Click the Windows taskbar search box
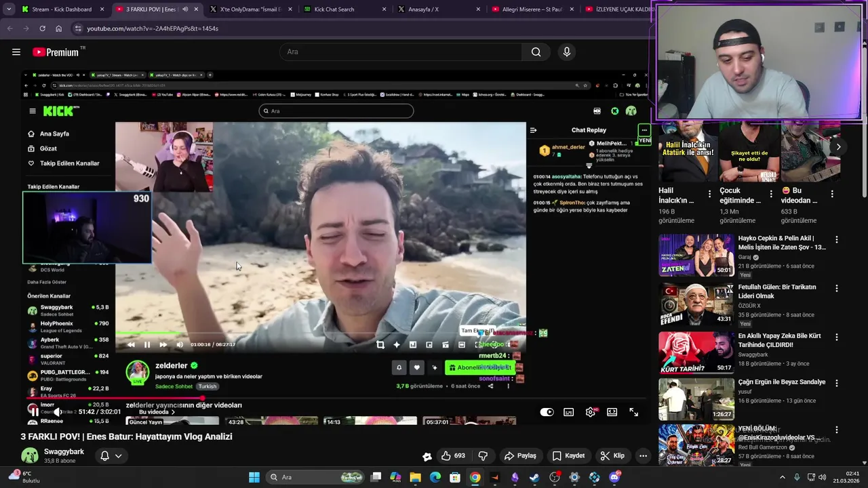 coord(316,477)
